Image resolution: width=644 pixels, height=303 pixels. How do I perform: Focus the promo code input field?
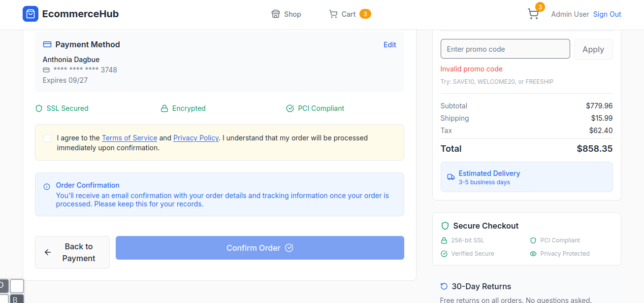[505, 49]
